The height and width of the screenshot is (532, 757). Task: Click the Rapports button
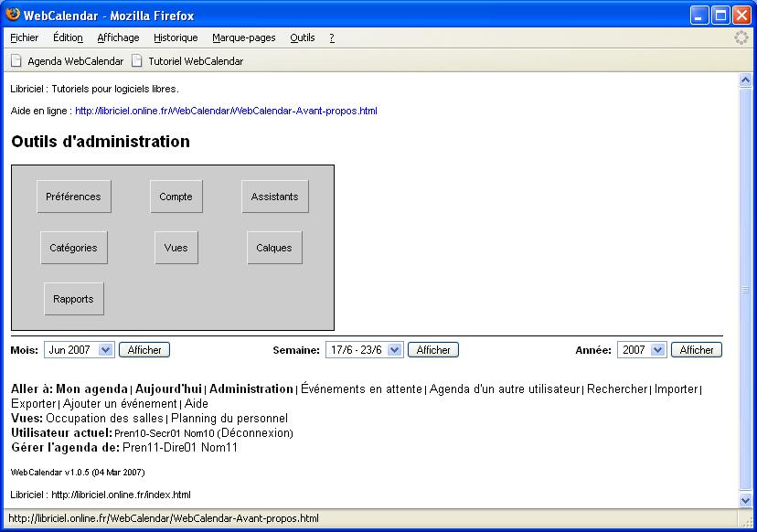click(x=74, y=299)
